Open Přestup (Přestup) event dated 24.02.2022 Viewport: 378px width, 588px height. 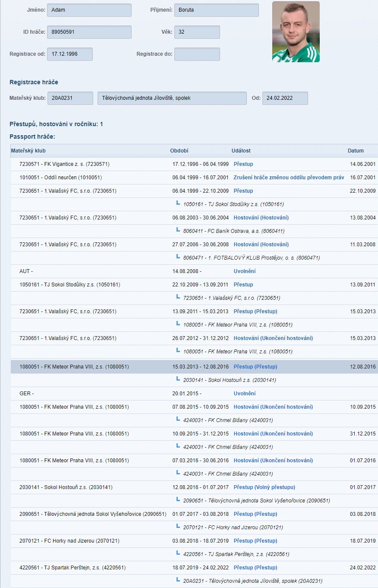tap(255, 568)
